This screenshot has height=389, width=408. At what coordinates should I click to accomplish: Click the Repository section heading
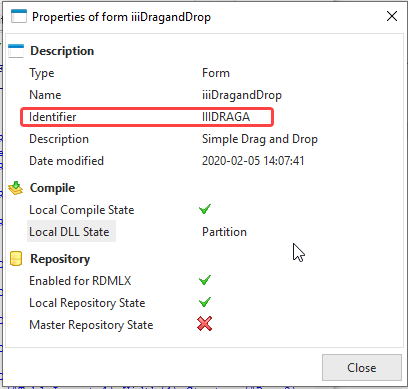[60, 259]
